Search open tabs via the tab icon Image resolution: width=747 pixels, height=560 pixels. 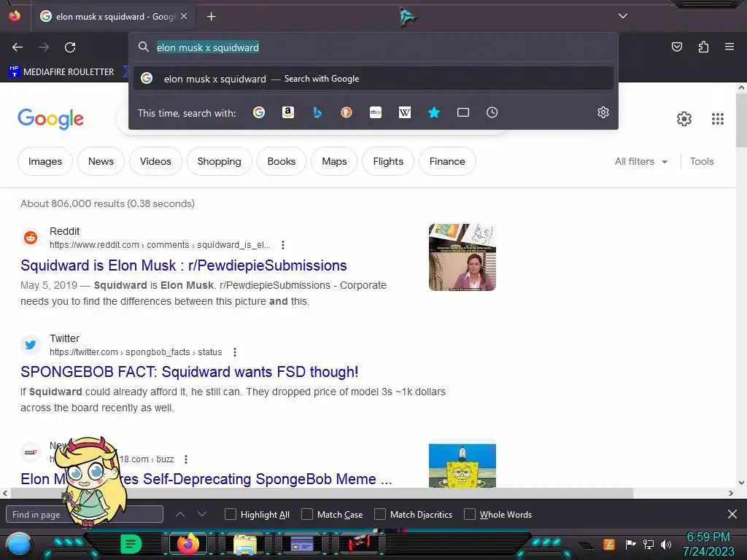(463, 112)
